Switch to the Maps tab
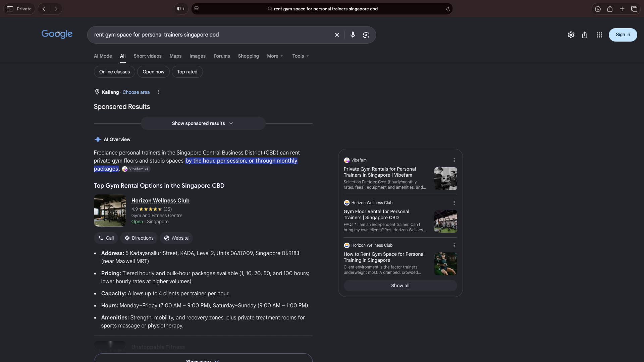Viewport: 644px width, 362px height. (175, 56)
